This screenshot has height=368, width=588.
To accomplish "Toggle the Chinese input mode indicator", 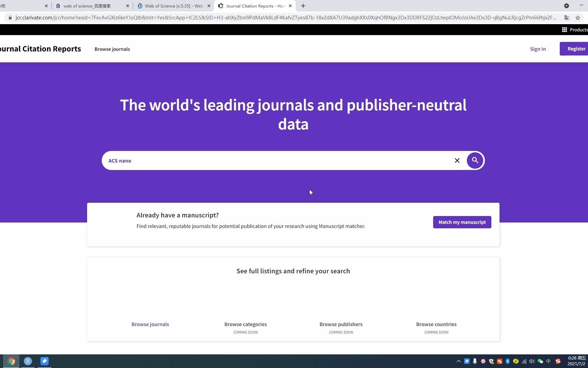I will [548, 361].
